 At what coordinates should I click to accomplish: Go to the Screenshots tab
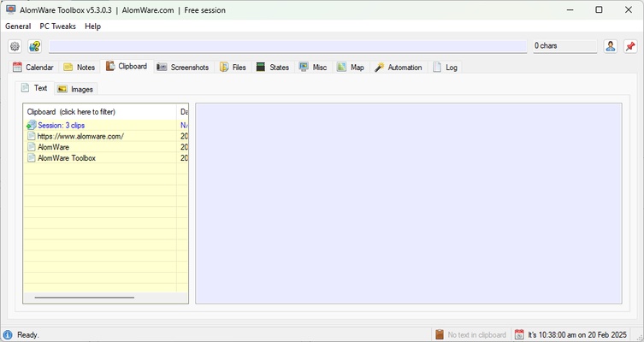pos(183,68)
